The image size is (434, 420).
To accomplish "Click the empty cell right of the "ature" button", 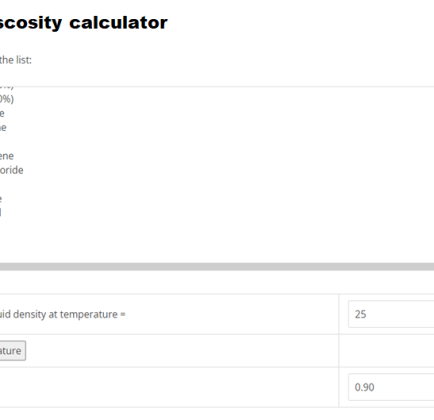I will pos(387,351).
